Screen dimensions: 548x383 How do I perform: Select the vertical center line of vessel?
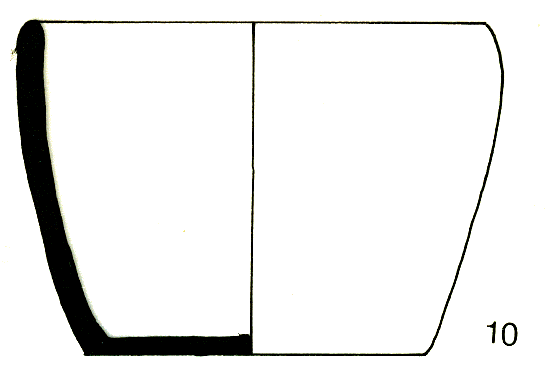pos(253,188)
